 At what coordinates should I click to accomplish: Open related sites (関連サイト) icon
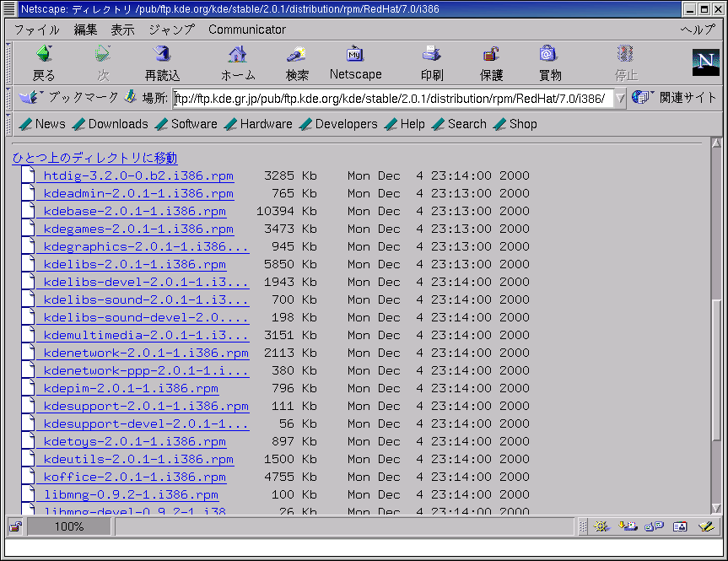click(642, 97)
